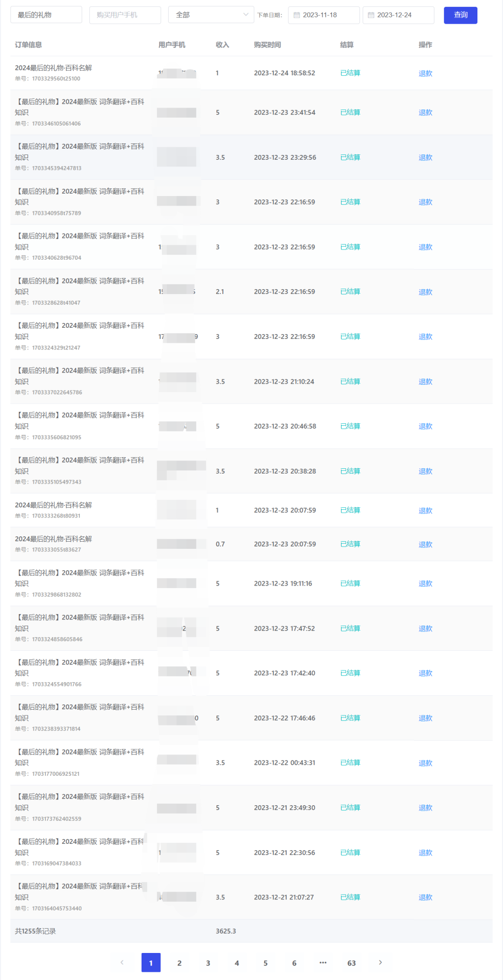Select page 5 in pagination
The image size is (503, 980).
[265, 963]
